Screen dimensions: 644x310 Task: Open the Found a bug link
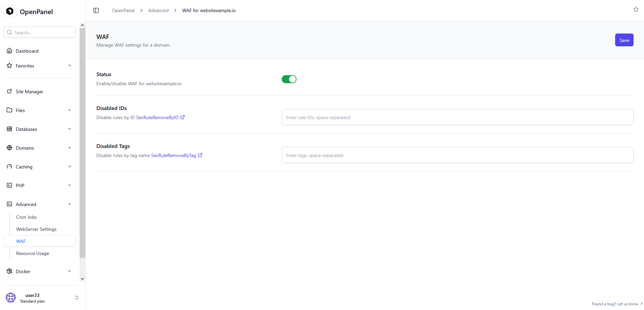pyautogui.click(x=615, y=304)
